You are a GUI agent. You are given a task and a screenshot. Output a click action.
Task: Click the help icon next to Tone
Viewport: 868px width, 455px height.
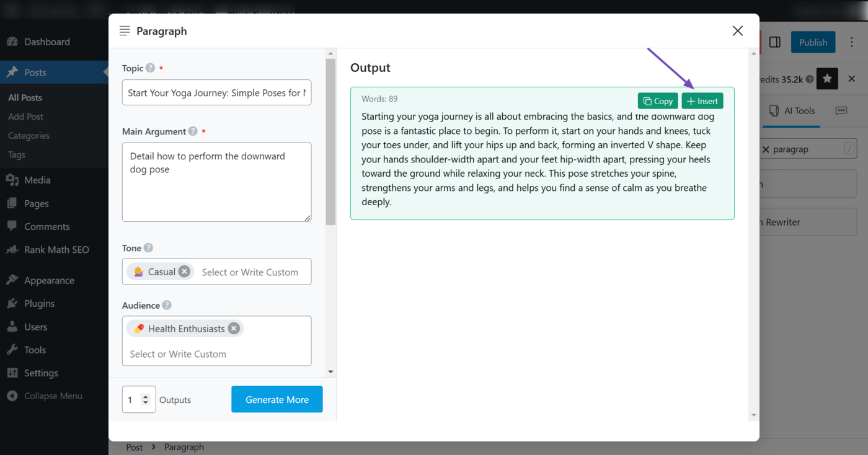[149, 248]
